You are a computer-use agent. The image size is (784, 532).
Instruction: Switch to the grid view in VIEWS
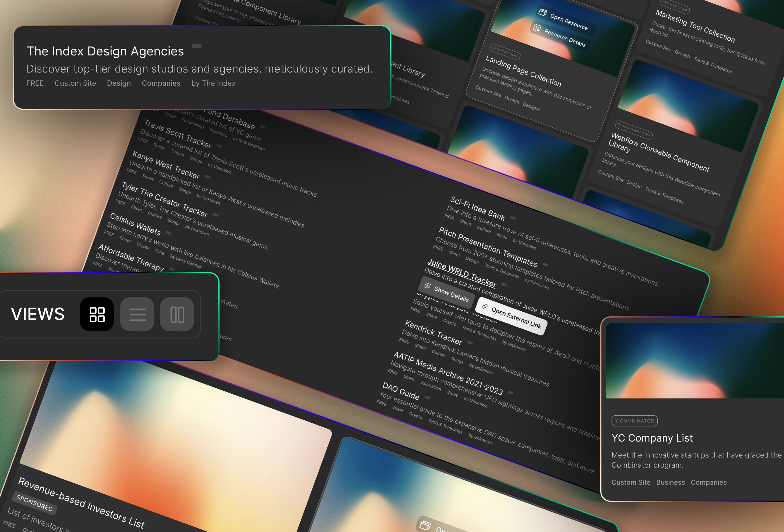coord(97,314)
